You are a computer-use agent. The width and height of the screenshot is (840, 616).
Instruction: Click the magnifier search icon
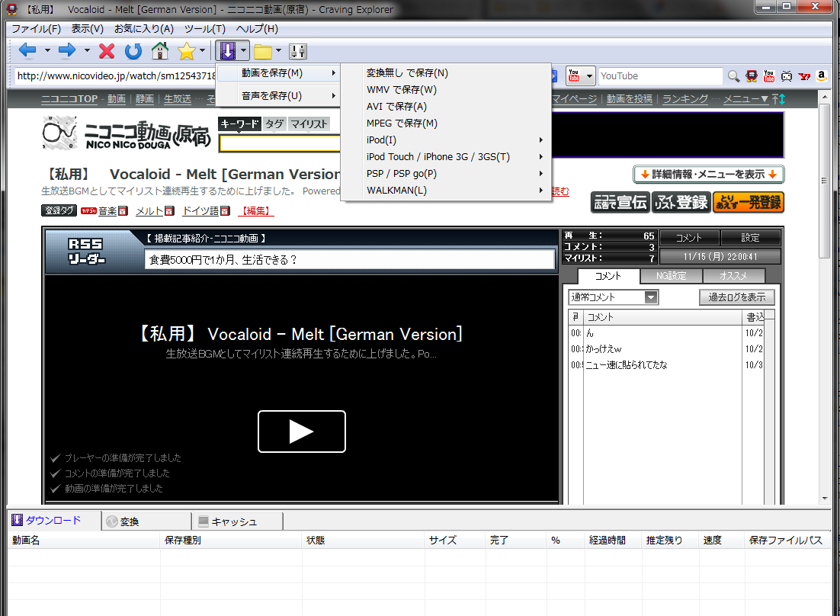click(x=733, y=76)
